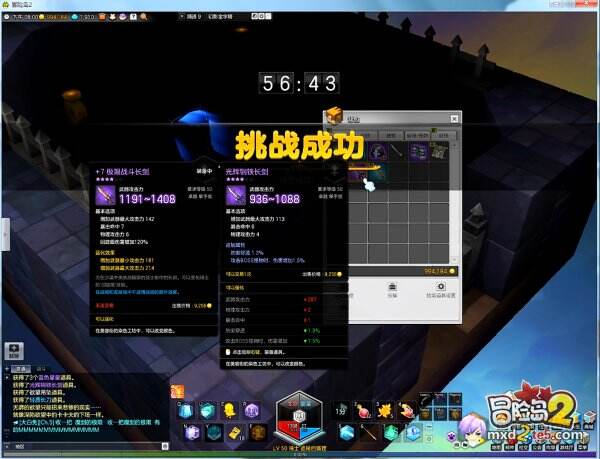The height and width of the screenshot is (459, 600).
Task: Use the purple hexagon R skill slot
Action: coord(252,411)
